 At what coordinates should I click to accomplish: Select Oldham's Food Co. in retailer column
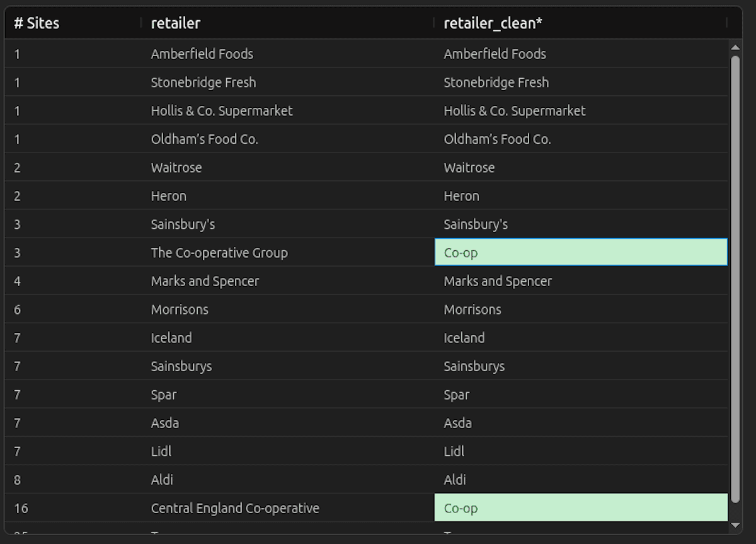(205, 139)
